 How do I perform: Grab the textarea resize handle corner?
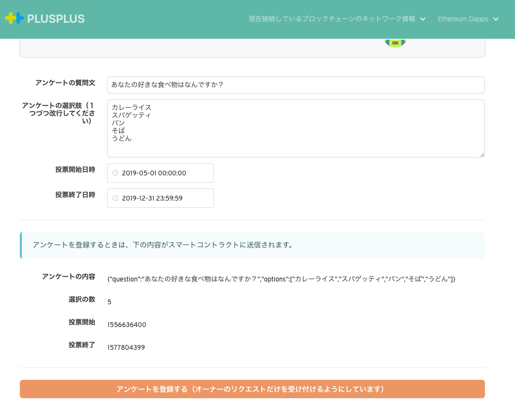pyautogui.click(x=482, y=155)
